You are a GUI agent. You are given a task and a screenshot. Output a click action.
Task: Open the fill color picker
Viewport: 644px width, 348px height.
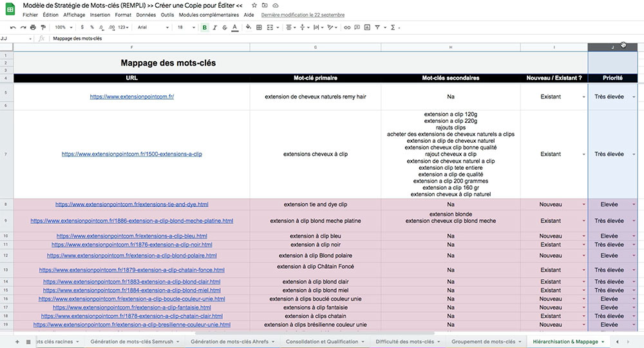(x=249, y=28)
